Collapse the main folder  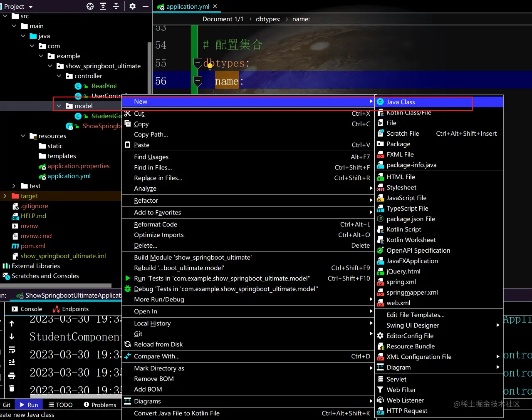14,26
